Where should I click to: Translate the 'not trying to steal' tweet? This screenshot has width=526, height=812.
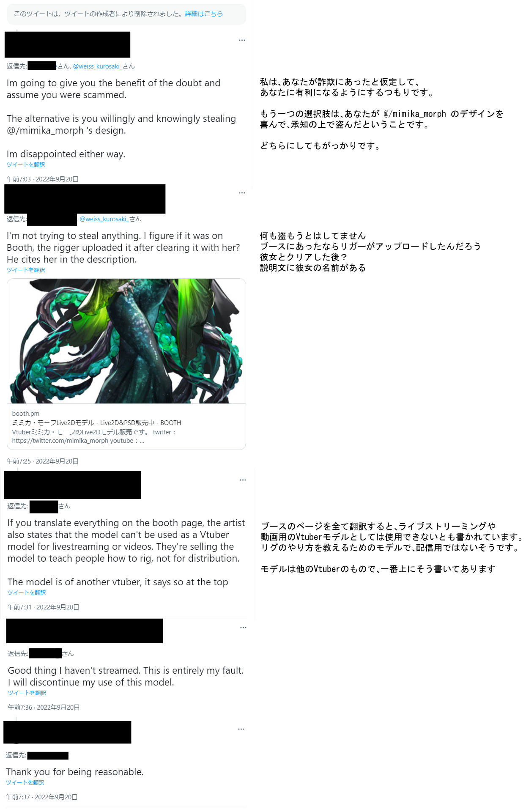26,270
